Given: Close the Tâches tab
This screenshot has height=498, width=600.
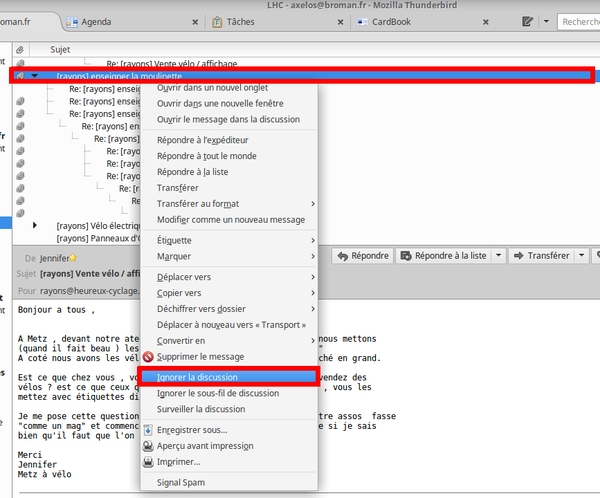Looking at the screenshot, I should coord(340,22).
